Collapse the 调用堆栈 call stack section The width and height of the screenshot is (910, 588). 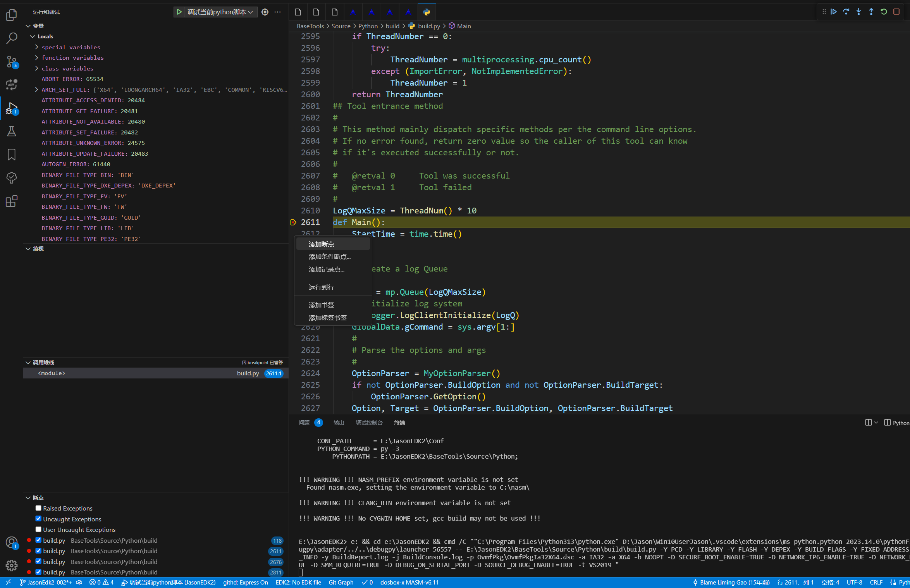click(x=28, y=363)
